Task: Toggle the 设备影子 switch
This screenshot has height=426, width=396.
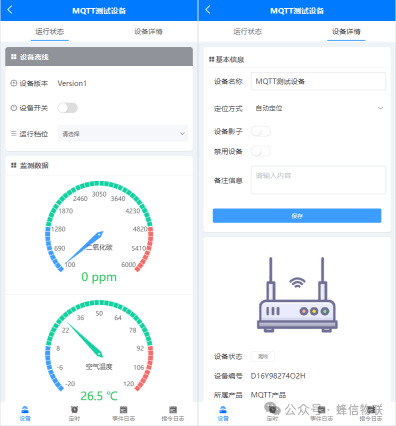Action: pyautogui.click(x=261, y=131)
